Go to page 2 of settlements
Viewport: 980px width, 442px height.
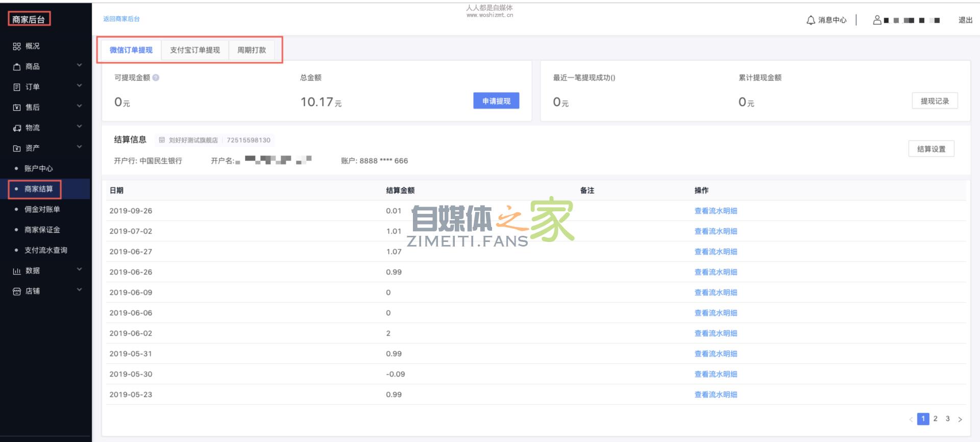pos(935,419)
